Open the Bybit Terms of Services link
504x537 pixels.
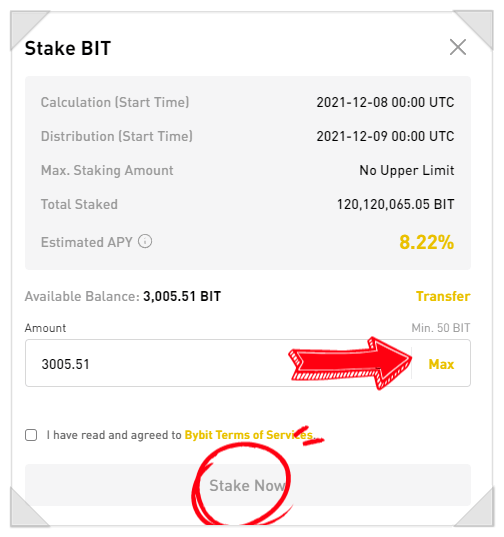[249, 435]
